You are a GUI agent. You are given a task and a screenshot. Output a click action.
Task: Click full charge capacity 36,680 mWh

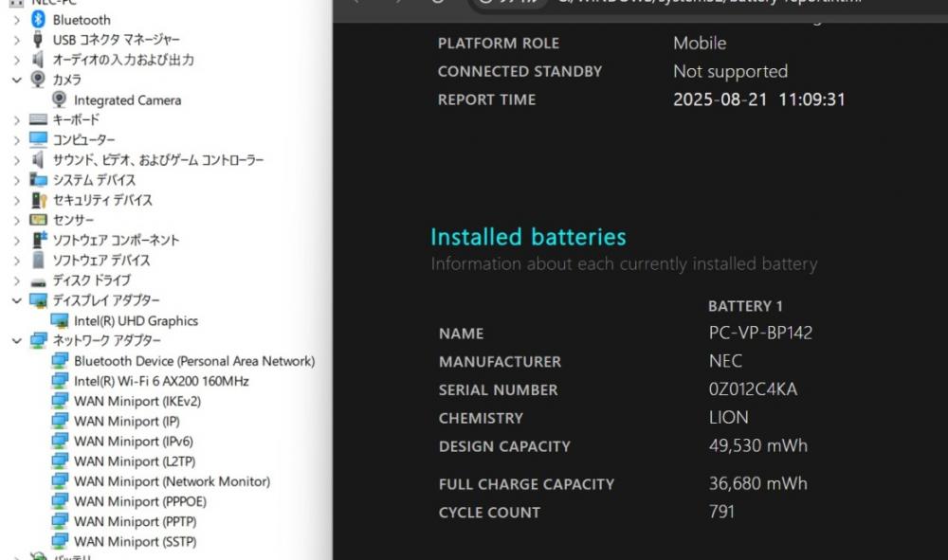[x=758, y=483]
